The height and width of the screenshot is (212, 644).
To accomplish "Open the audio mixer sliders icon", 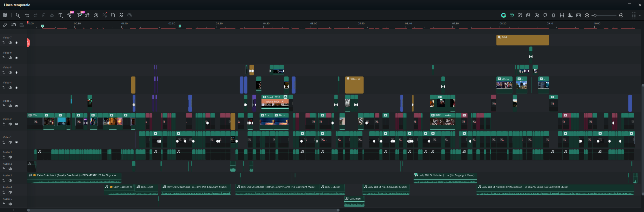I will pos(562,15).
